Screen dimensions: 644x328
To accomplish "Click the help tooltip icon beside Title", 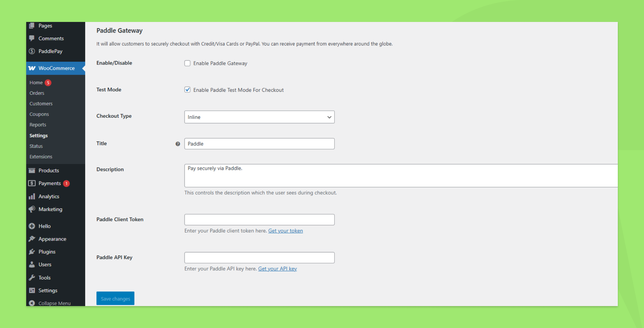I will click(178, 144).
